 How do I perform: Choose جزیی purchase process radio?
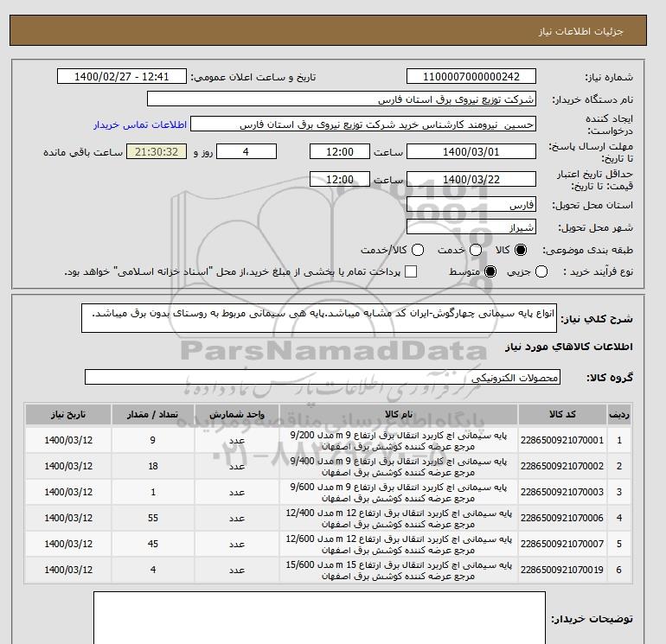(541, 271)
